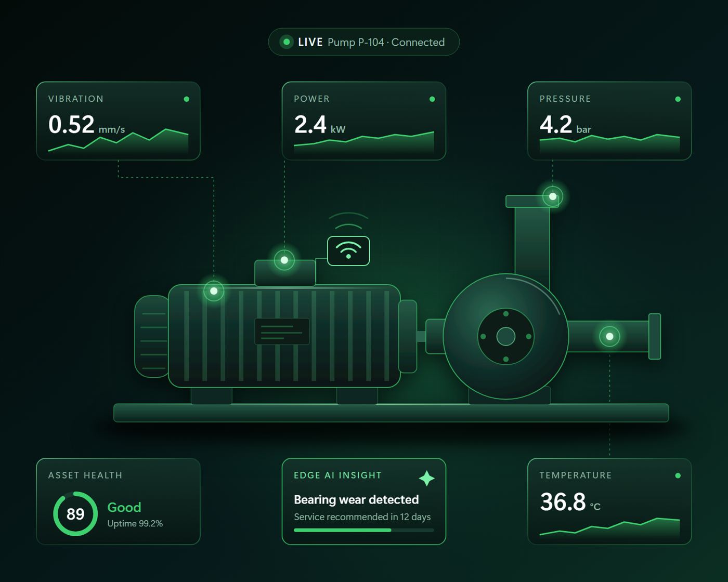Click the motor fan end cap

[151, 336]
